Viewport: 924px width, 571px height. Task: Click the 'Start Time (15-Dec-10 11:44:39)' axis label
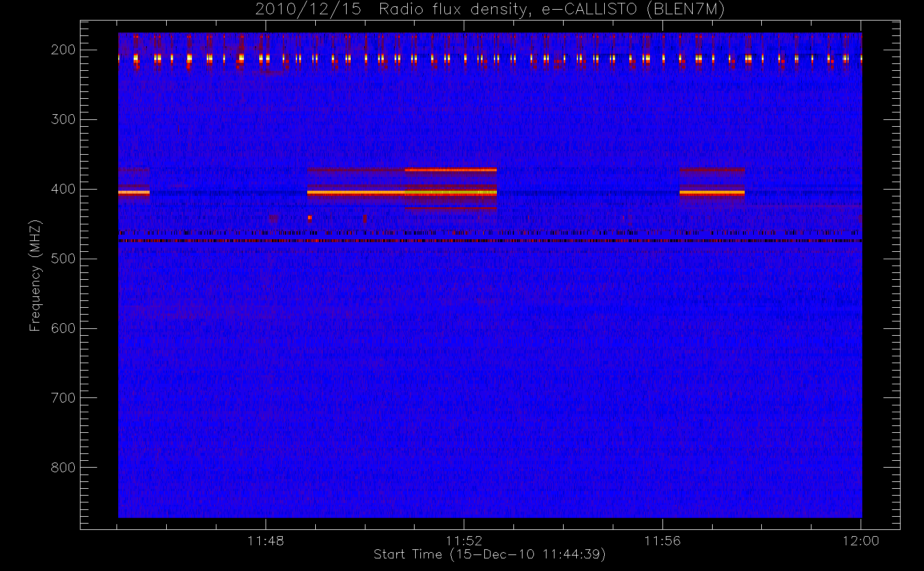click(x=489, y=554)
